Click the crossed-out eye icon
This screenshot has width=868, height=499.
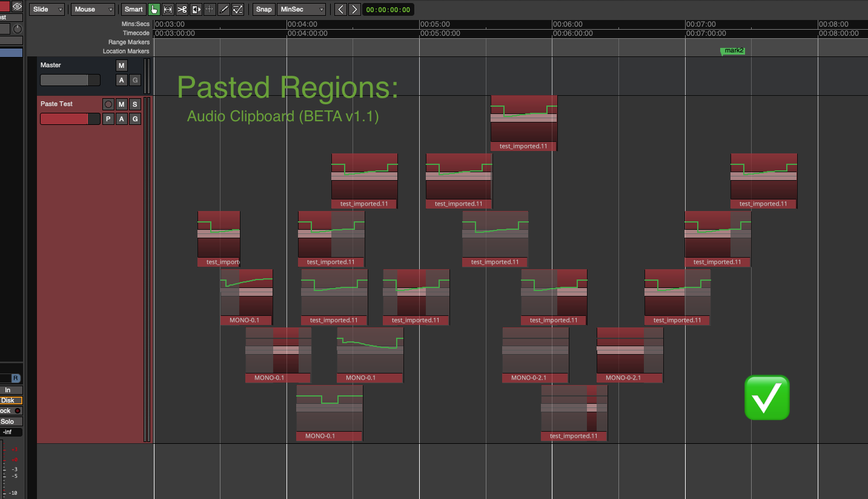[17, 6]
